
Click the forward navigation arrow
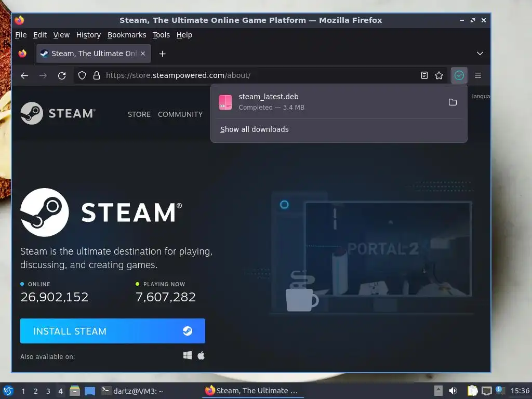click(x=43, y=76)
